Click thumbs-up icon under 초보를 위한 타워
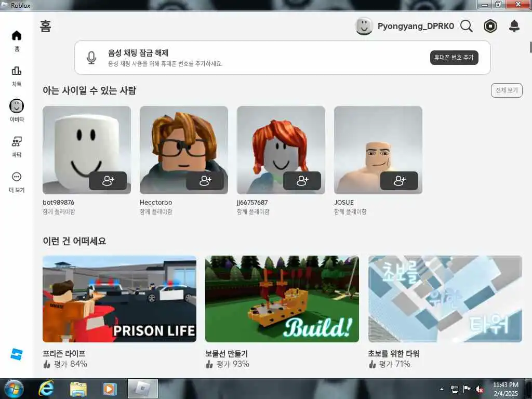This screenshot has width=532, height=399. point(372,364)
